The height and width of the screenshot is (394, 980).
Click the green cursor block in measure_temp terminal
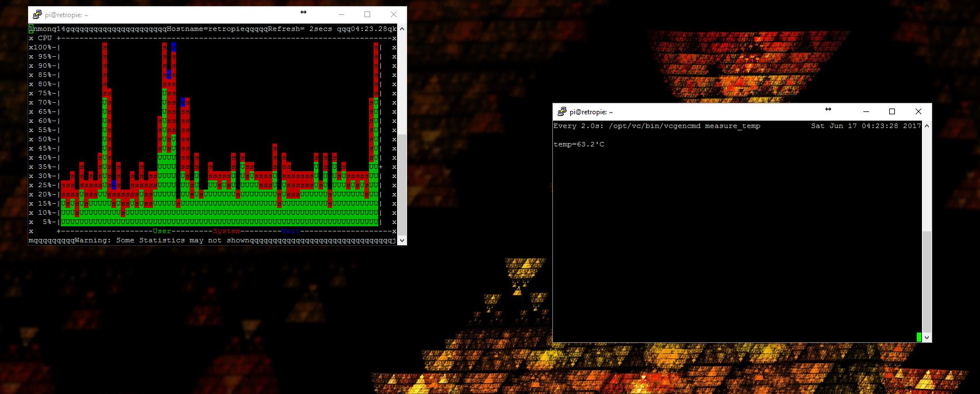pyautogui.click(x=919, y=337)
